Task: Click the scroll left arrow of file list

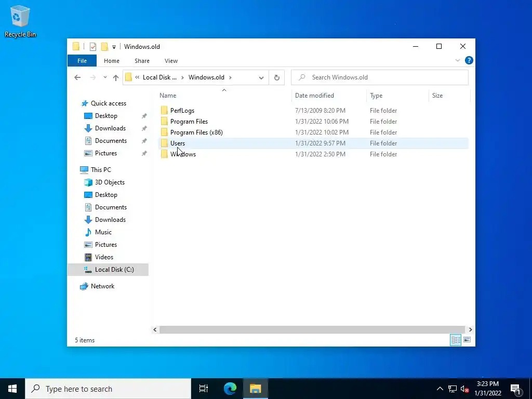Action: click(155, 329)
